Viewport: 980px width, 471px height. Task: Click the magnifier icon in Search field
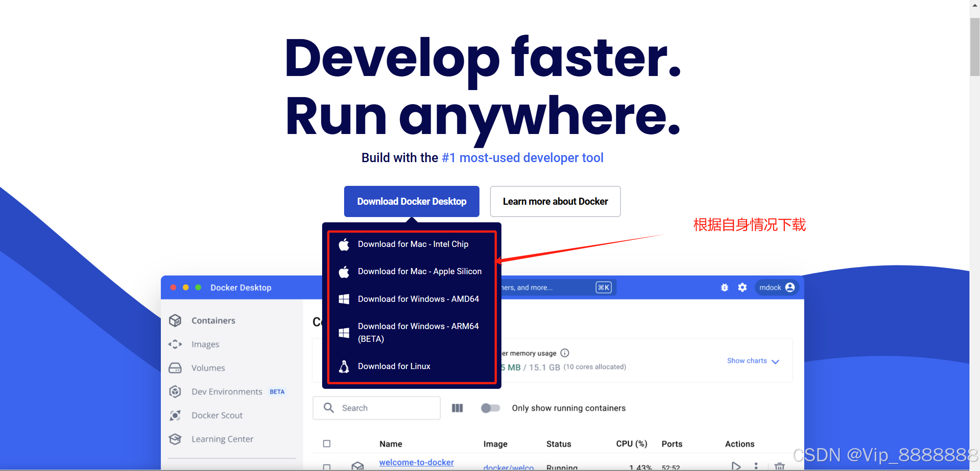point(329,408)
